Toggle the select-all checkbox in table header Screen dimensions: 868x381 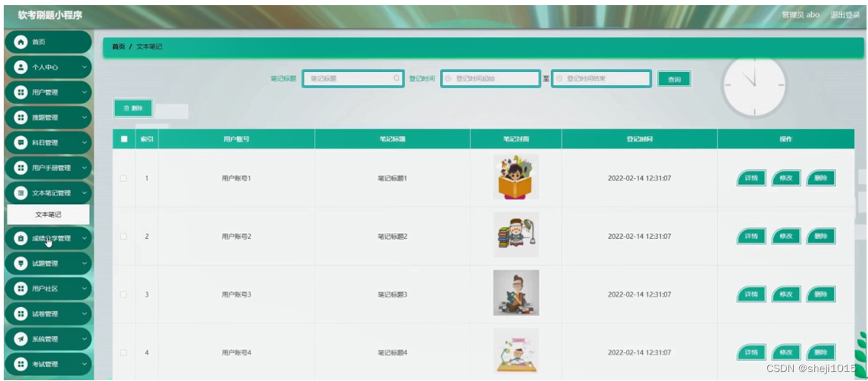tap(124, 139)
